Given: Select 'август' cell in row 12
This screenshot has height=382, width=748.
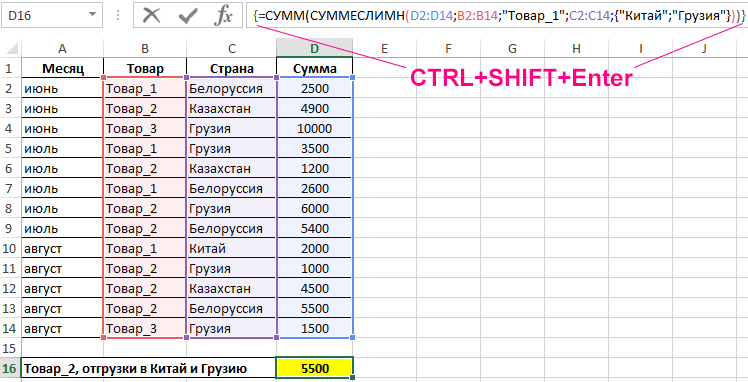Looking at the screenshot, I should [62, 289].
